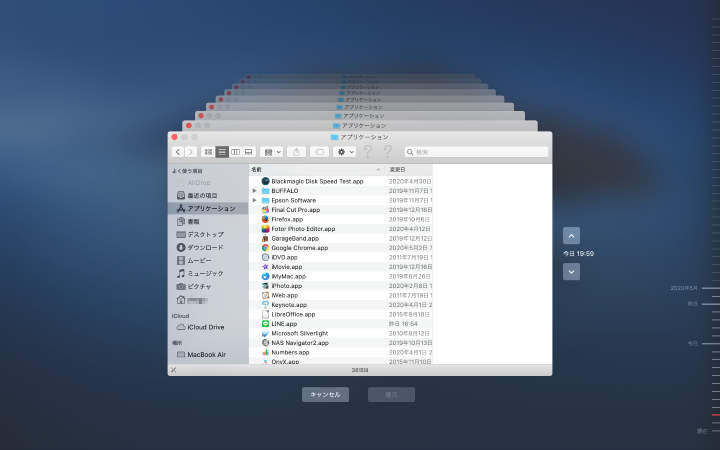Select the Final Cut Pro.app icon
The height and width of the screenshot is (450, 720).
tap(265, 210)
